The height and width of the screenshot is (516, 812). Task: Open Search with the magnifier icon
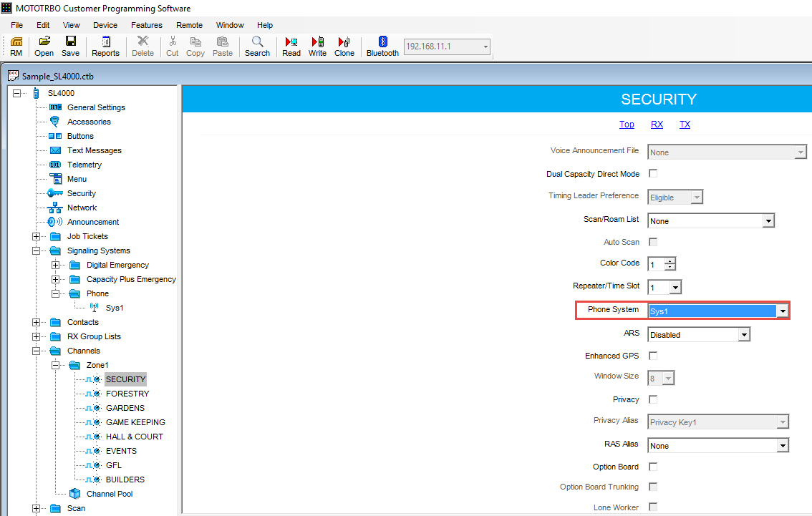click(x=257, y=46)
